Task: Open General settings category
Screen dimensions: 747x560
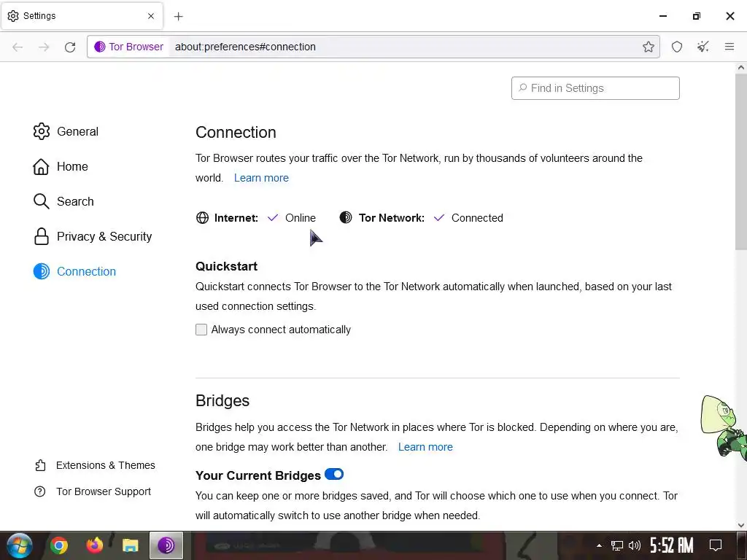Action: pyautogui.click(x=66, y=131)
